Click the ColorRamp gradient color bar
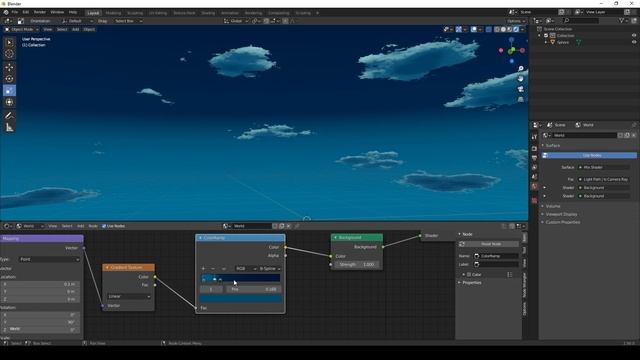 (240, 278)
